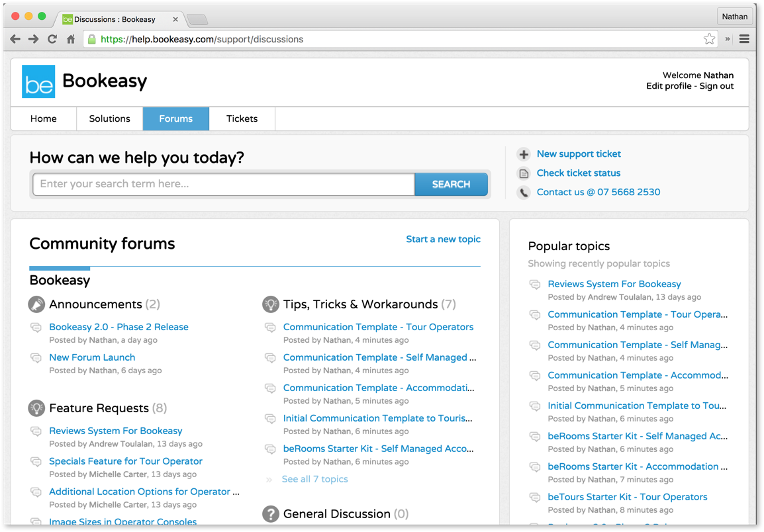Select the Forums navigation tab
The height and width of the screenshot is (532, 764).
coord(176,119)
